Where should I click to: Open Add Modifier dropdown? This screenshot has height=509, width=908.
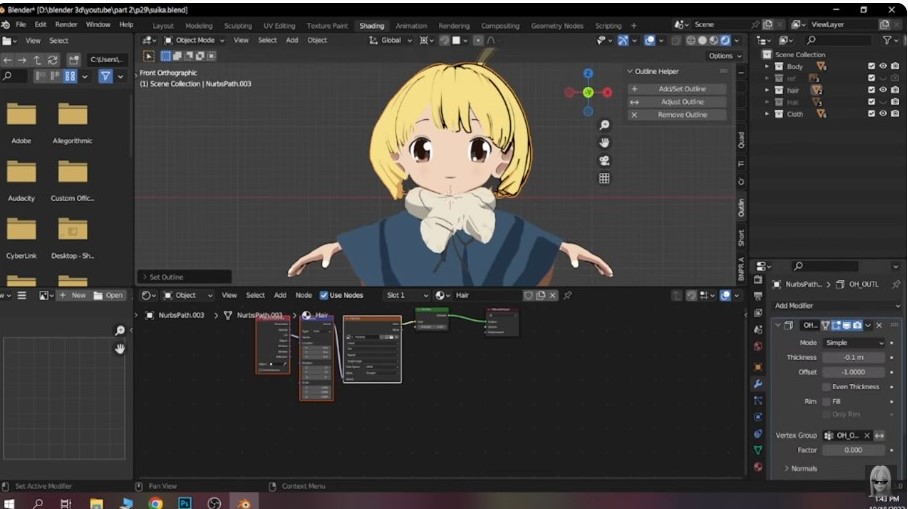point(837,306)
